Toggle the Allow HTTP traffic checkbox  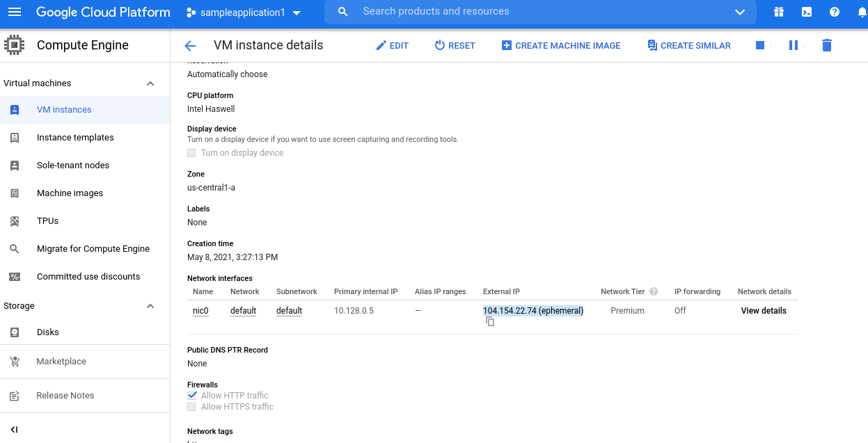point(192,395)
